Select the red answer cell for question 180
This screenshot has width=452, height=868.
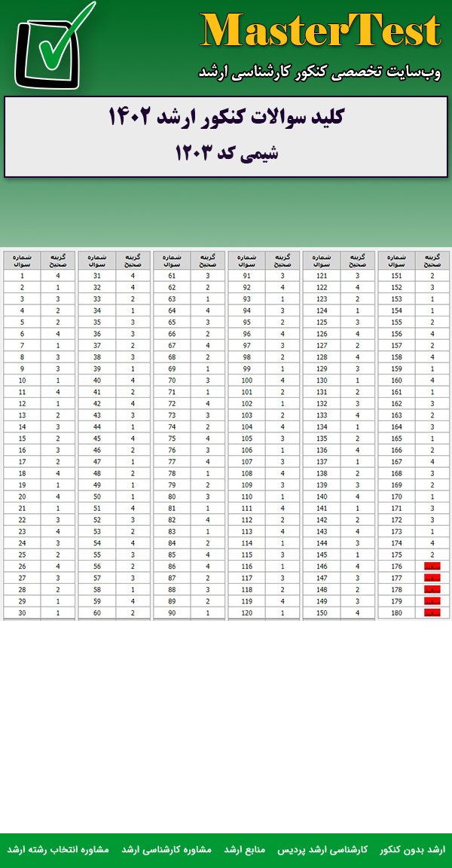pyautogui.click(x=432, y=613)
